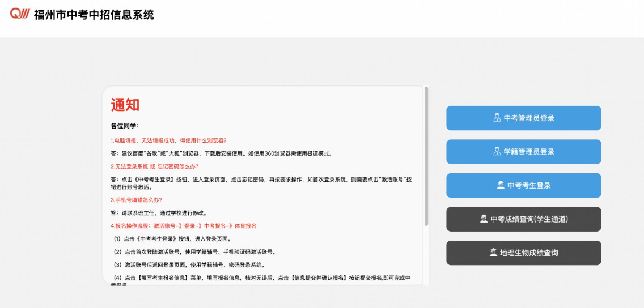This screenshot has height=308, width=644.
Task: Click step (2) 点击首次登陆激活账号
Action: (x=194, y=252)
